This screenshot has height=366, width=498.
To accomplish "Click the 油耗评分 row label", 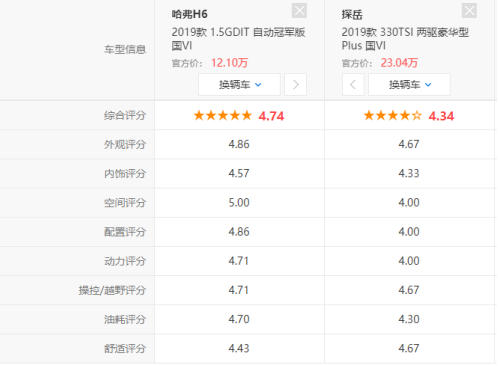I will tap(125, 319).
